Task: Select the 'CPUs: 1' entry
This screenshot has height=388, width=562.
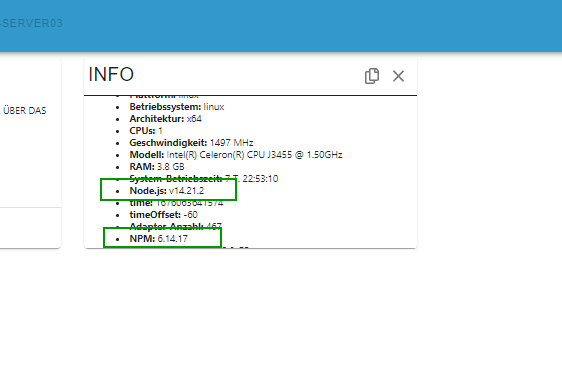Action: (146, 131)
